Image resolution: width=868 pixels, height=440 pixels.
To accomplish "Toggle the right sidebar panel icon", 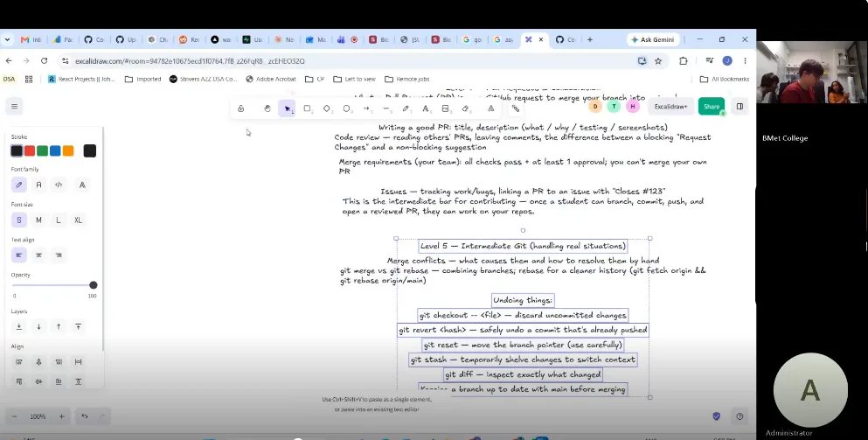I will point(740,107).
